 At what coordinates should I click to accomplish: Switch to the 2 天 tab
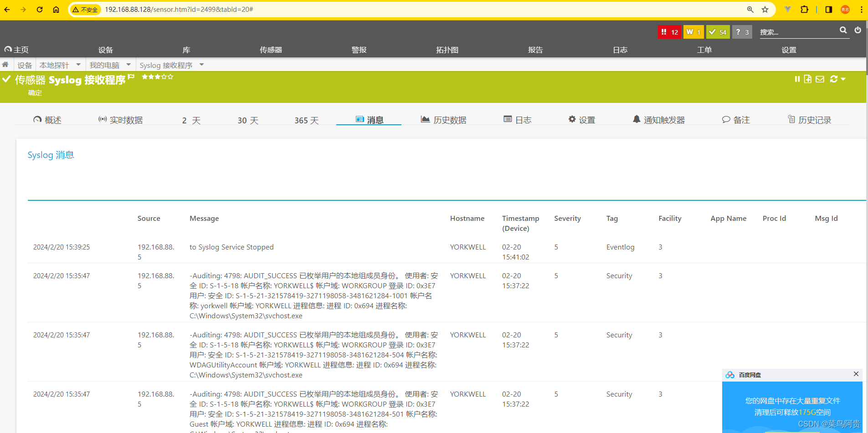(x=191, y=120)
